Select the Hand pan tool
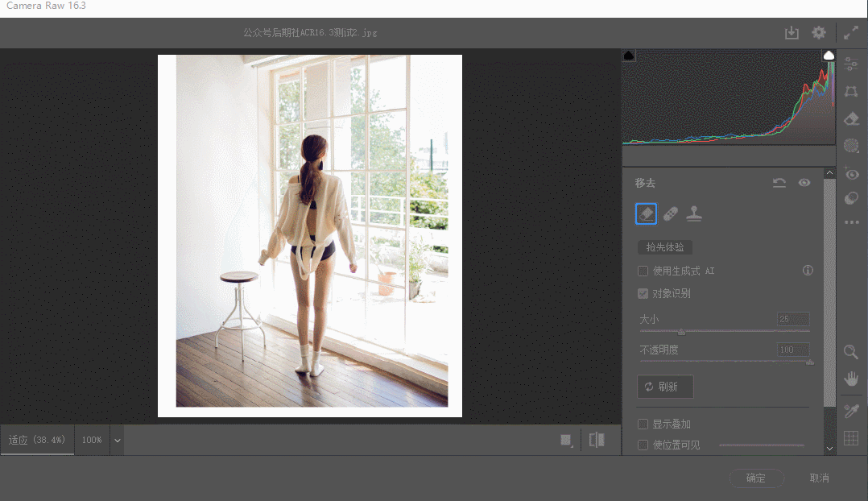Screen dimensions: 868x501 [851, 379]
